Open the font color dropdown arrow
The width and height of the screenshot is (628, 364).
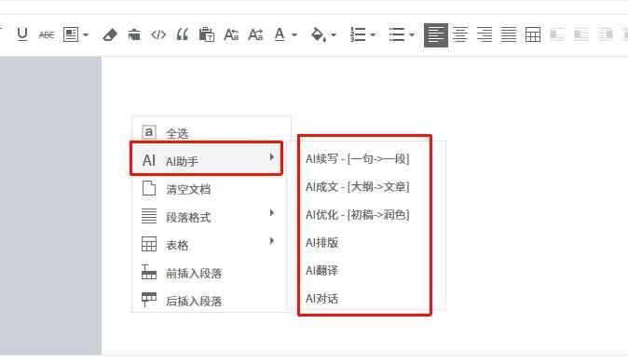point(294,35)
